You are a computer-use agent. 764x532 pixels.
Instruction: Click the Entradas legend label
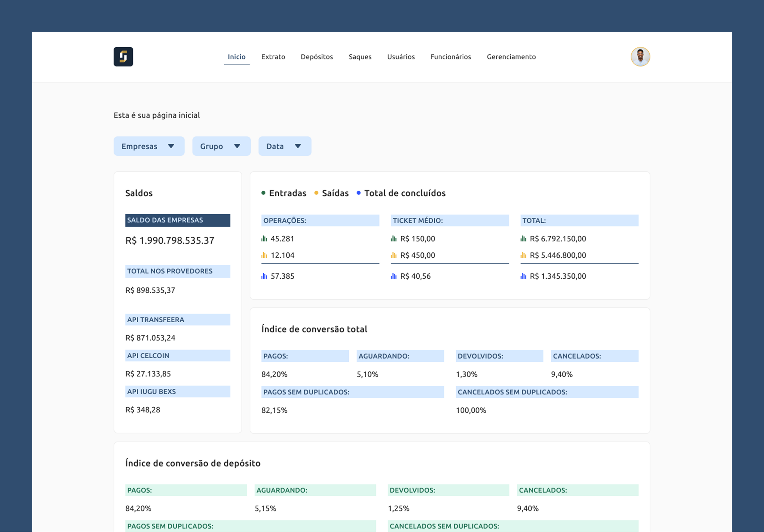tap(288, 193)
